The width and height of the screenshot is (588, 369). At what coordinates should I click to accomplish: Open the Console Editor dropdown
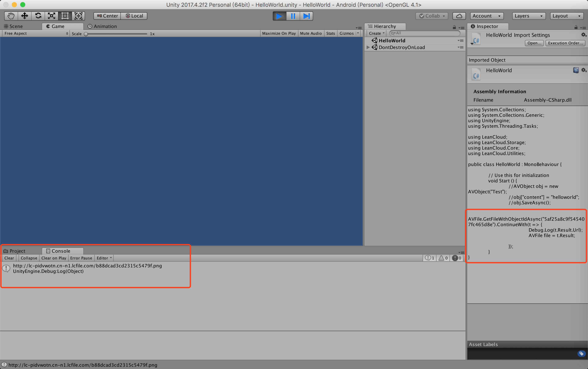(x=104, y=258)
